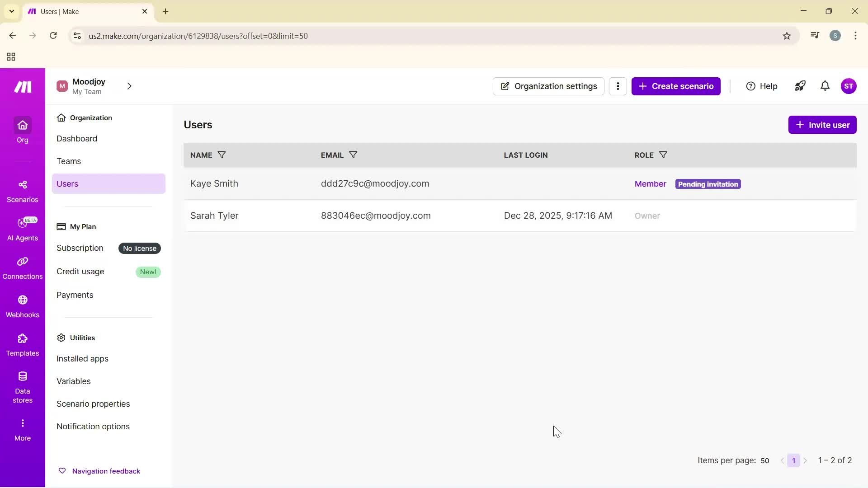868x488 pixels.
Task: Open the items per page dropdown
Action: coord(765,460)
